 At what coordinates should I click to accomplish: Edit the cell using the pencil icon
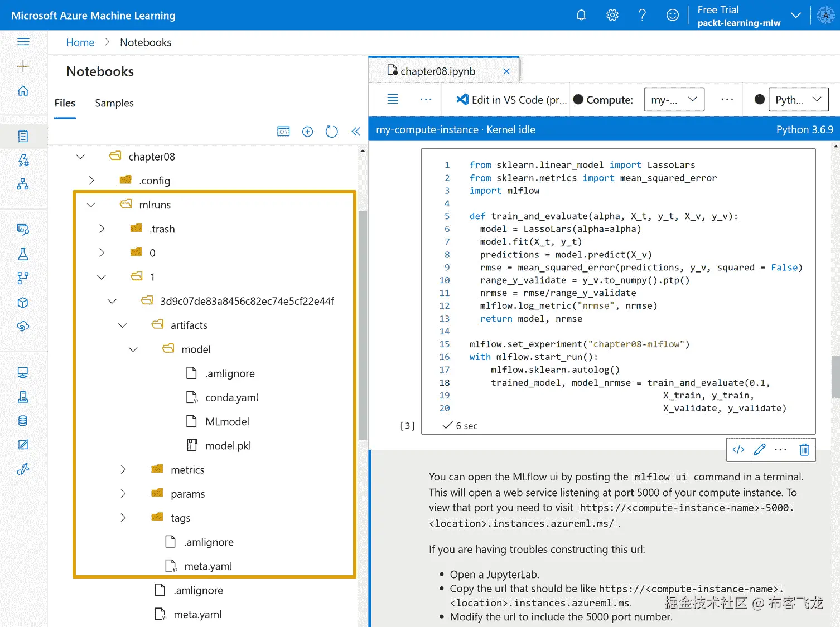point(759,449)
